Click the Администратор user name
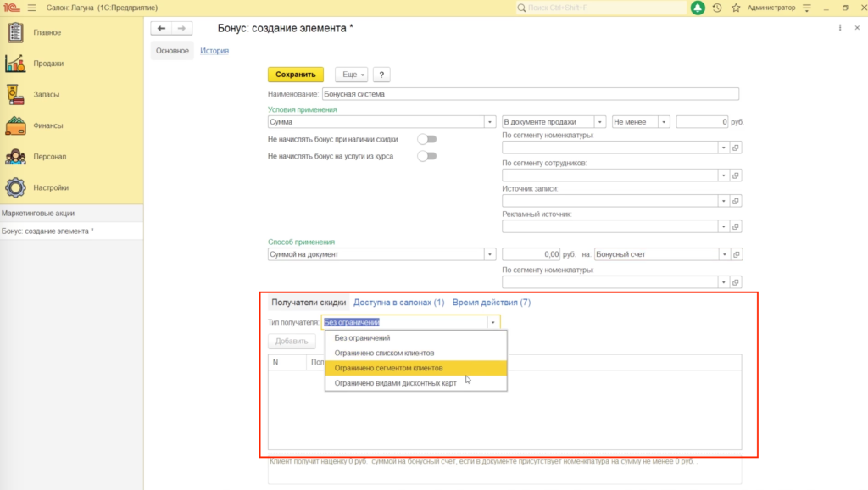This screenshot has width=868, height=490. (x=771, y=8)
